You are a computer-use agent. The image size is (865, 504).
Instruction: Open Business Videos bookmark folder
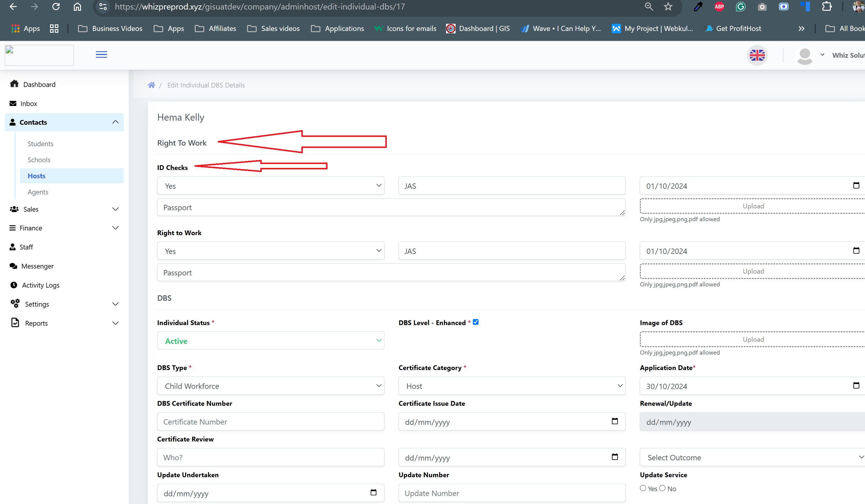click(110, 29)
